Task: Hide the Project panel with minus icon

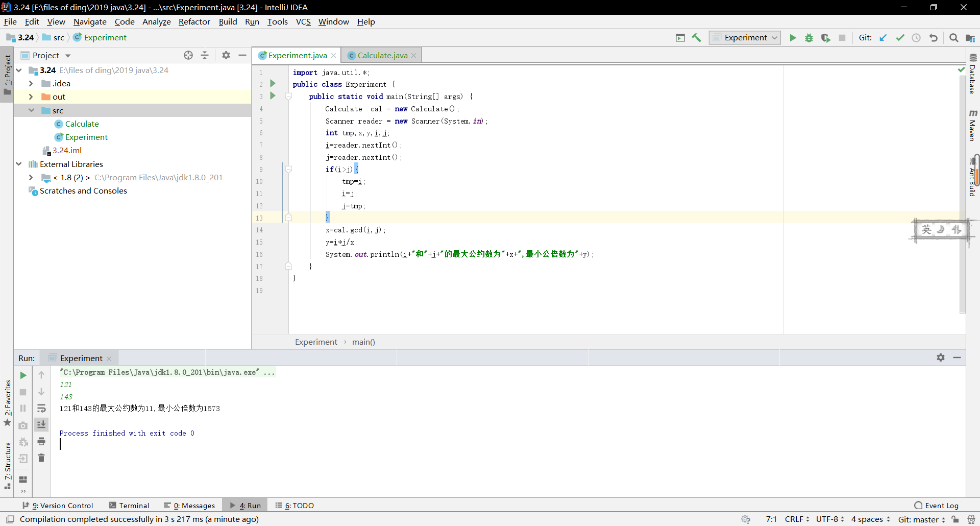Action: 242,55
